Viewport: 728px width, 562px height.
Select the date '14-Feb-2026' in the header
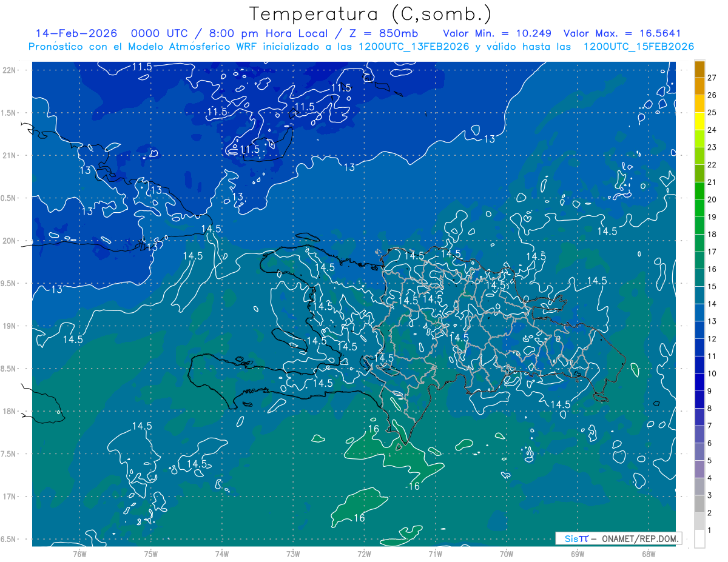point(78,33)
